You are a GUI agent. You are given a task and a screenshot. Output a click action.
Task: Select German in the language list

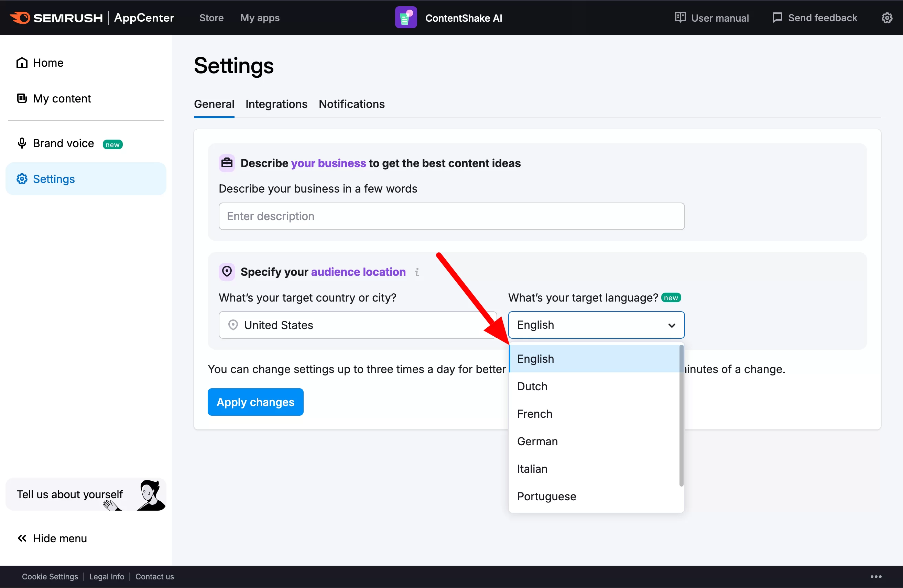595,441
